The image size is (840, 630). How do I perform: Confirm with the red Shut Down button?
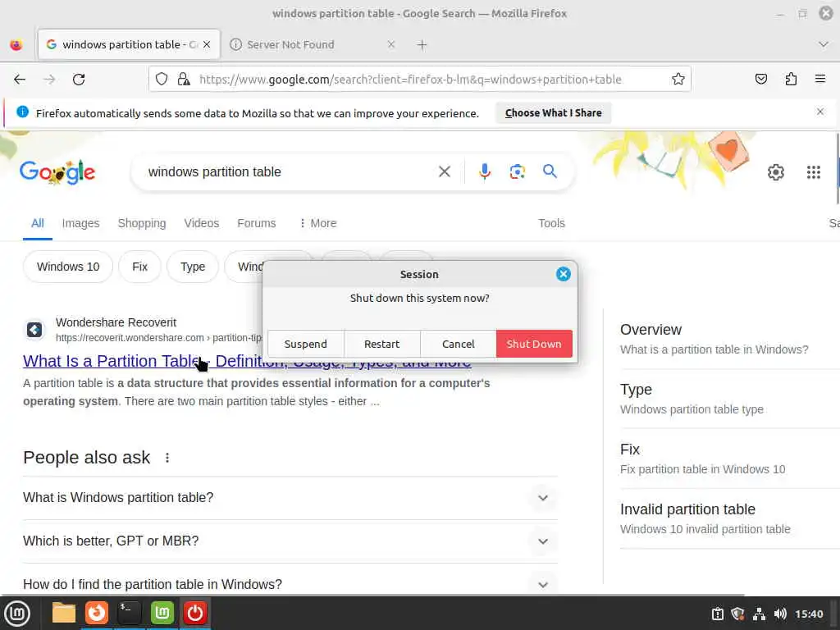tap(534, 344)
